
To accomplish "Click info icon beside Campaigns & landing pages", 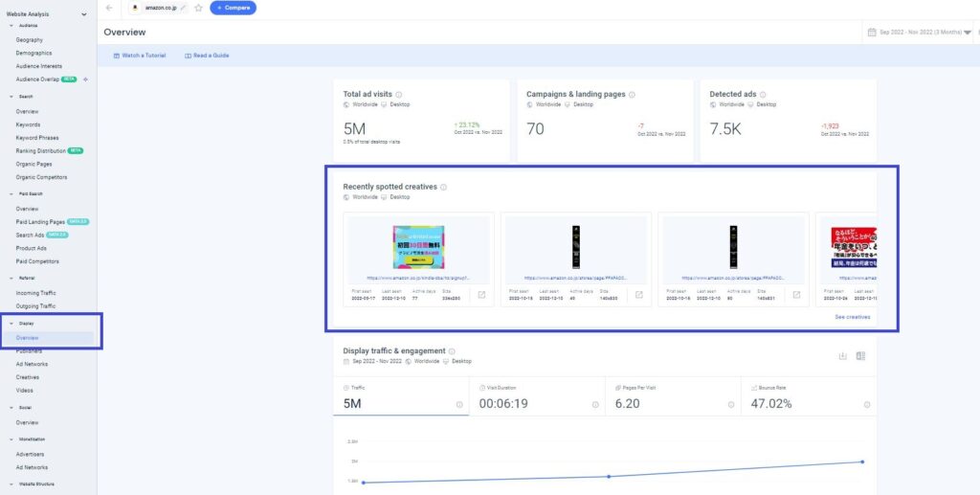I will click(632, 95).
